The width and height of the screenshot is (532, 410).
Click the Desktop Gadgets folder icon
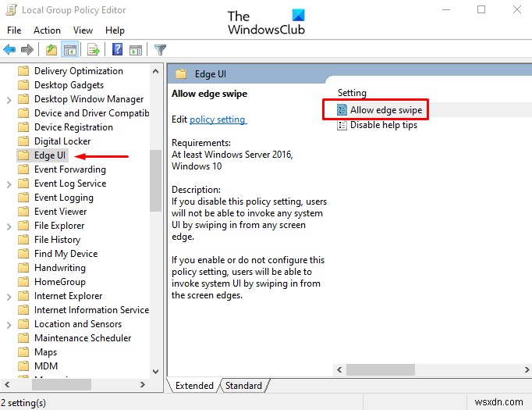click(23, 85)
